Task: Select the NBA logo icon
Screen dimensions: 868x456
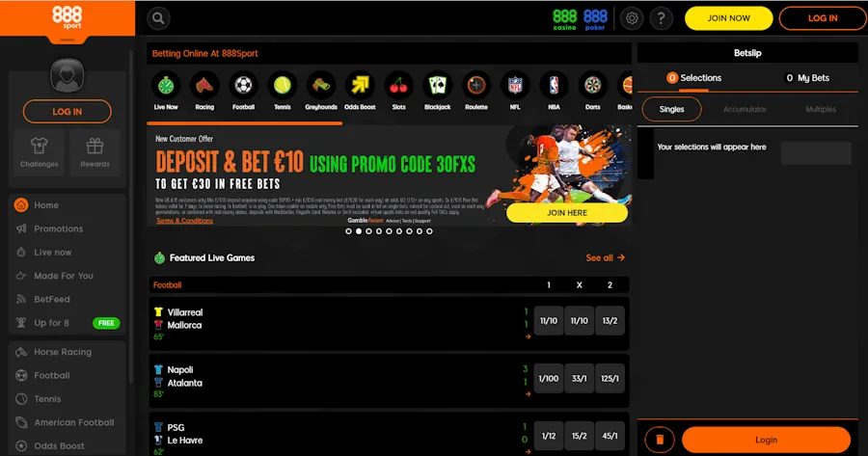Action: click(554, 85)
